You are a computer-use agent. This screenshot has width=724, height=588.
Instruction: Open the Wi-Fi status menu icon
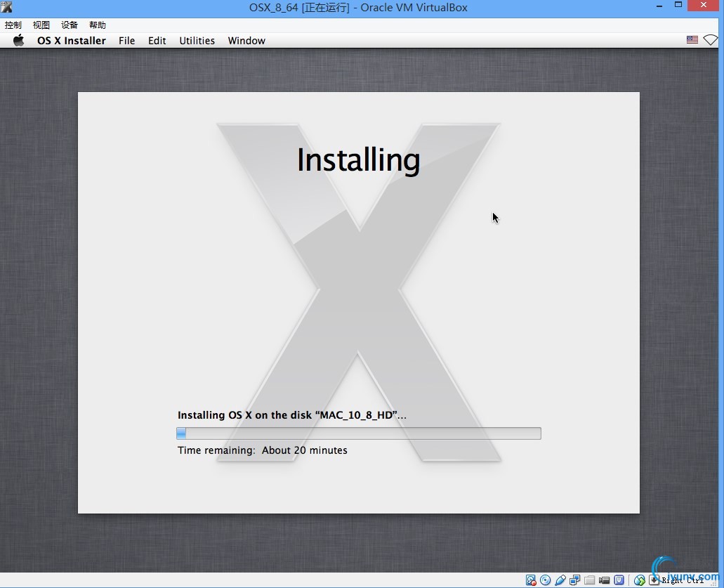(x=710, y=40)
